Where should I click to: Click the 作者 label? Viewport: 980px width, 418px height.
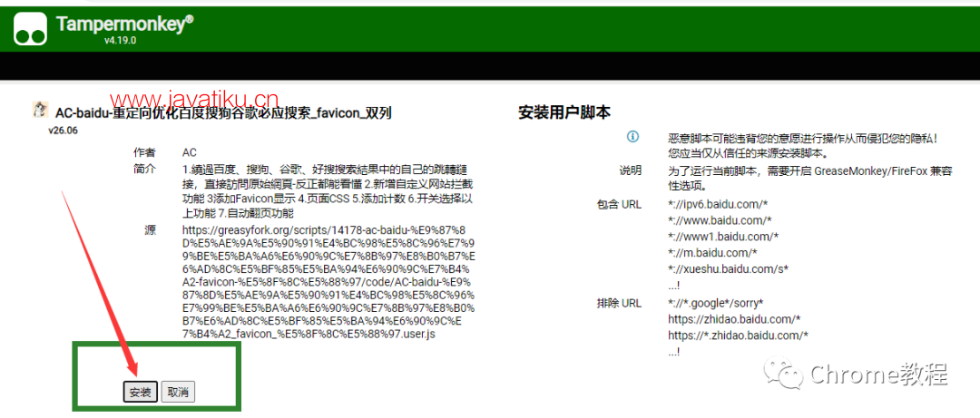[x=143, y=152]
